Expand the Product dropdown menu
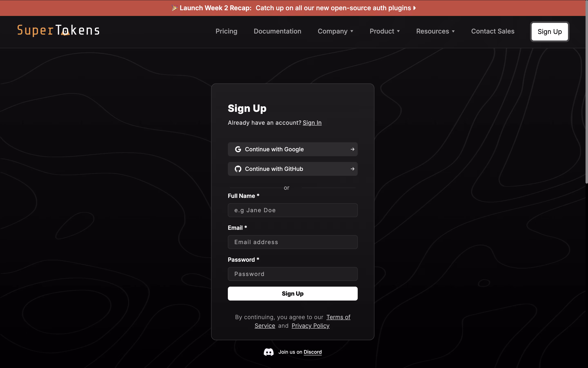The image size is (588, 368). click(x=385, y=31)
